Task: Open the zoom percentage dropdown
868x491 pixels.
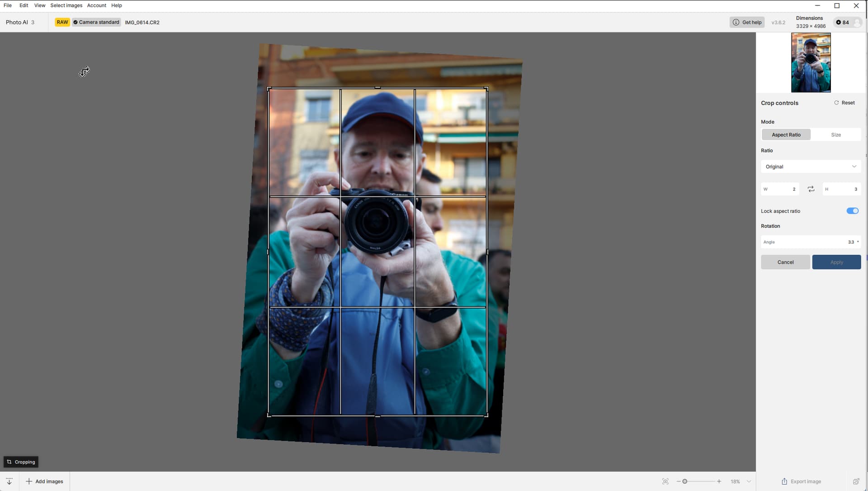Action: click(x=749, y=481)
